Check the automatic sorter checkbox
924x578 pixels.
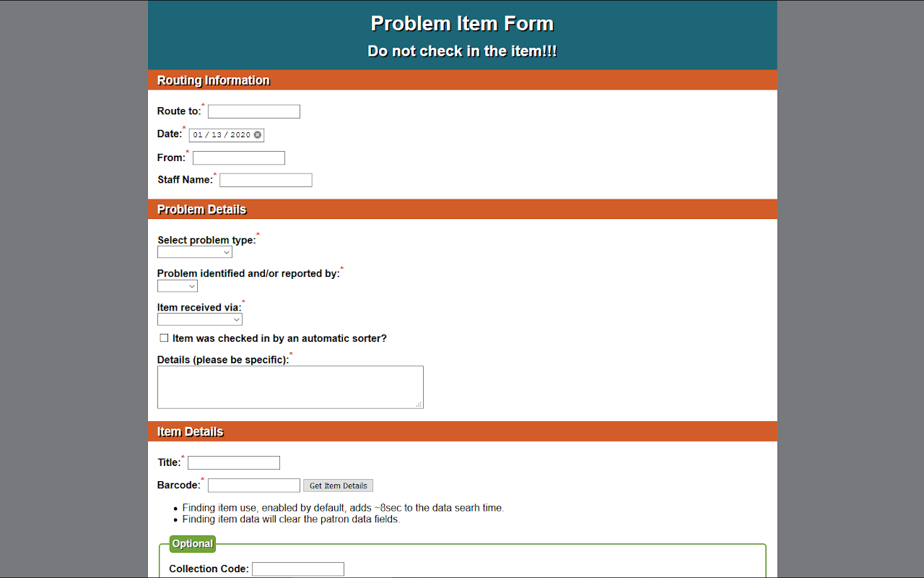[x=164, y=338]
